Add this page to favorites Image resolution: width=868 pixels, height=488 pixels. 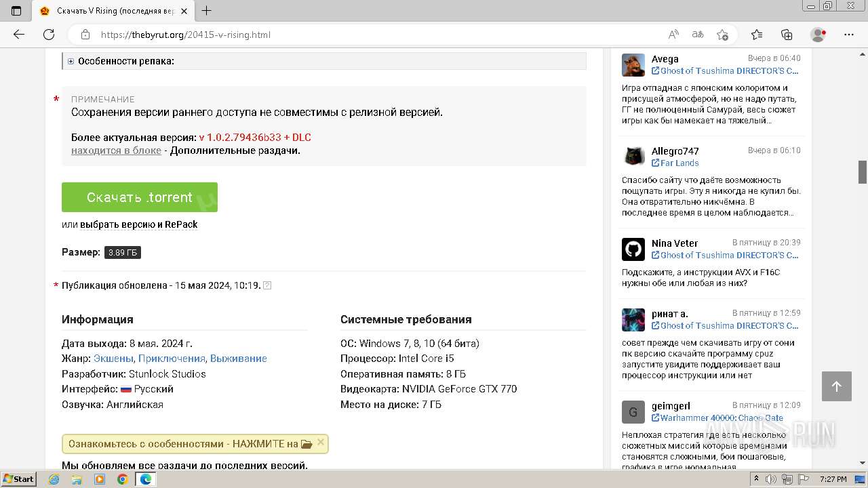tap(722, 35)
